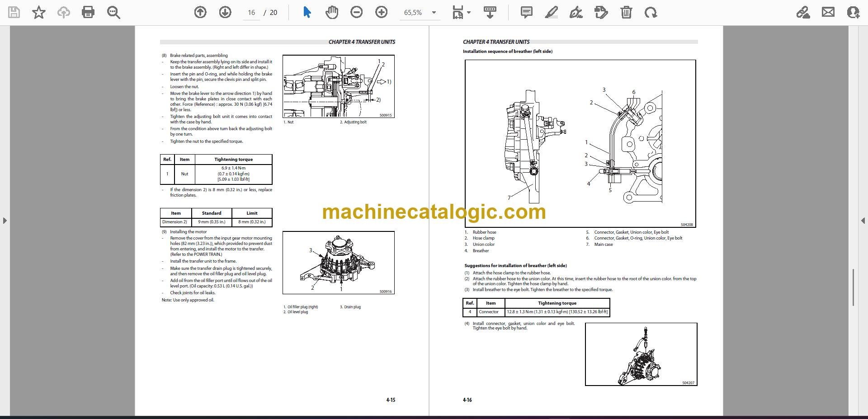Image resolution: width=868 pixels, height=419 pixels.
Task: Go to next page
Action: point(225,12)
